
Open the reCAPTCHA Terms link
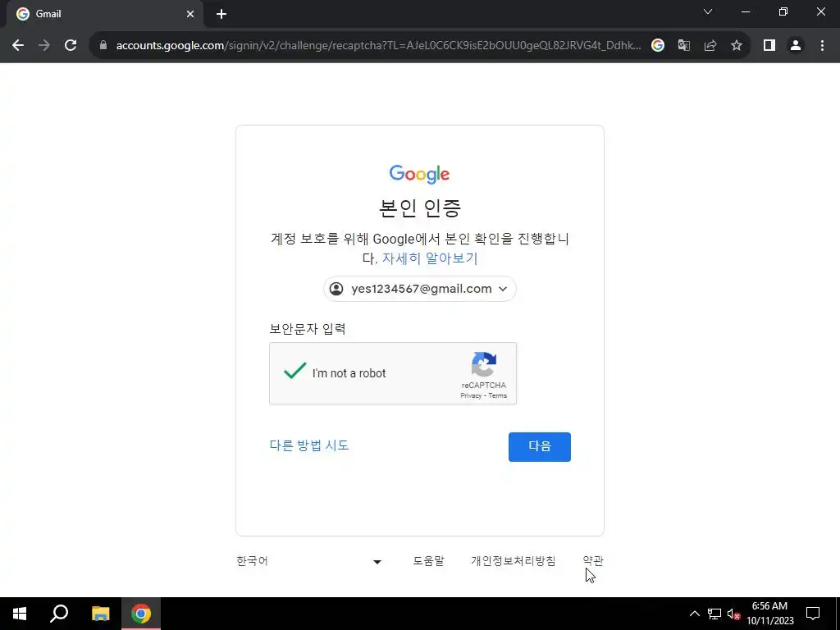point(498,396)
